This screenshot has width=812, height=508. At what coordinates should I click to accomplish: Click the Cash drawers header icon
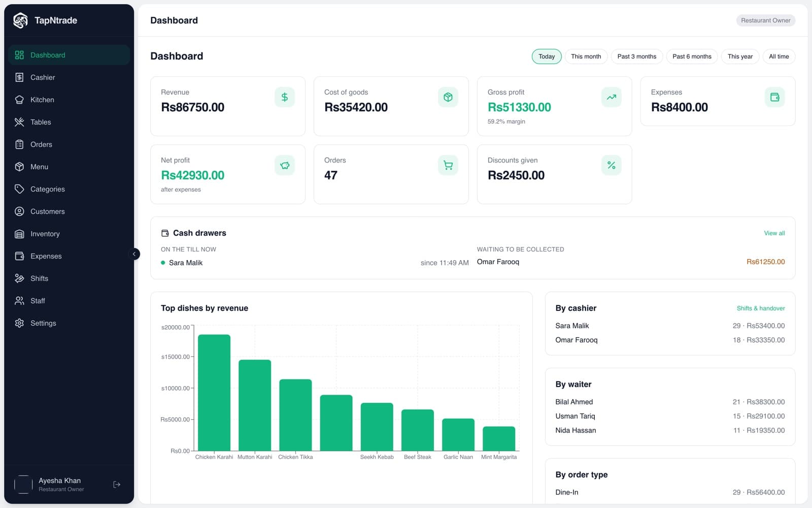(x=165, y=233)
